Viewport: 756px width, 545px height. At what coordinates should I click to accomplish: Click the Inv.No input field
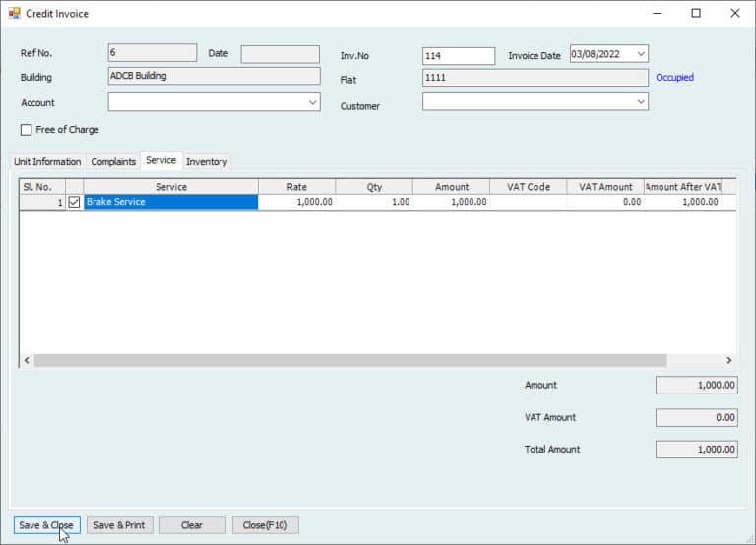458,56
